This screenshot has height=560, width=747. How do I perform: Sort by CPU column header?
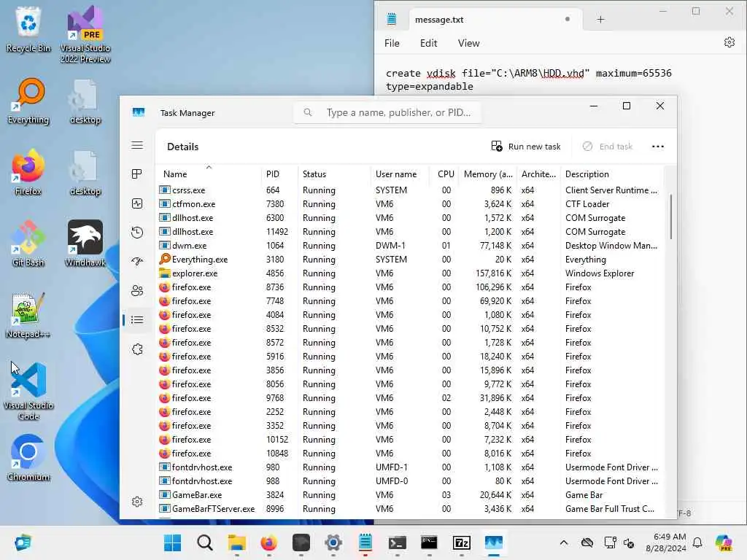444,174
